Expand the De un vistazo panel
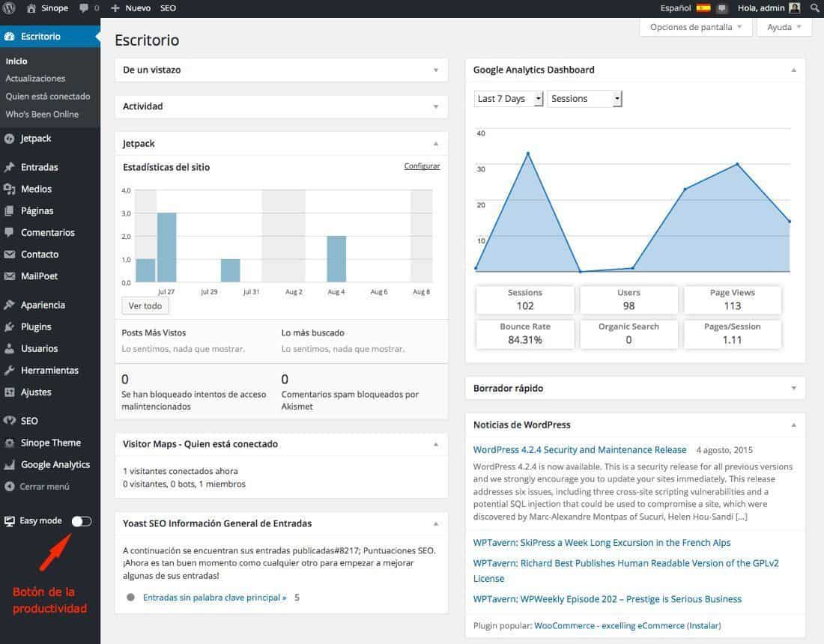 pos(436,70)
